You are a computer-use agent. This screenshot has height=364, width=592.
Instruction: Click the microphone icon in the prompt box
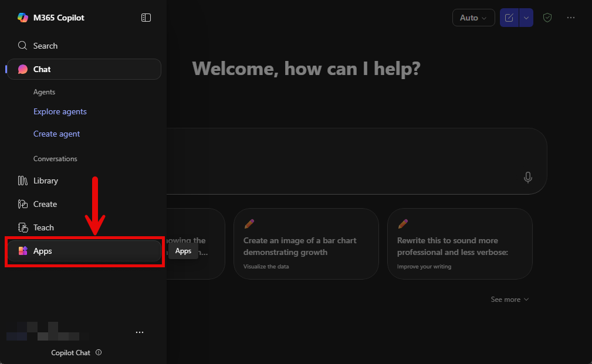pos(527,177)
